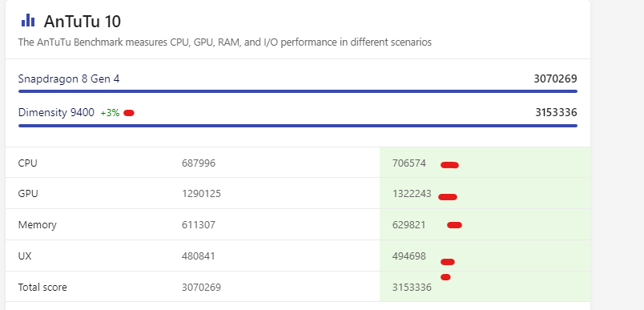
Task: Select the Total score row label
Action: (x=42, y=287)
